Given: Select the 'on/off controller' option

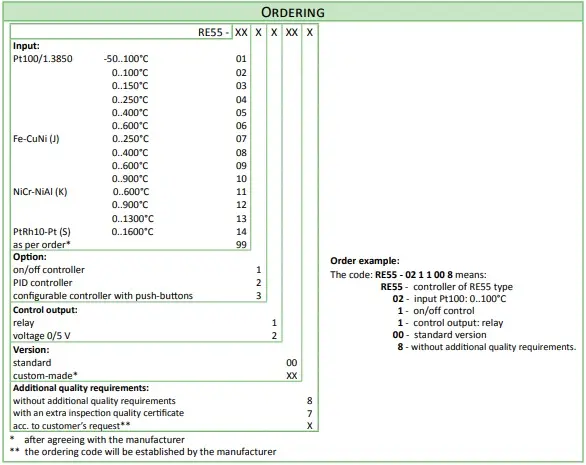Looking at the screenshot, I should pyautogui.click(x=49, y=270).
